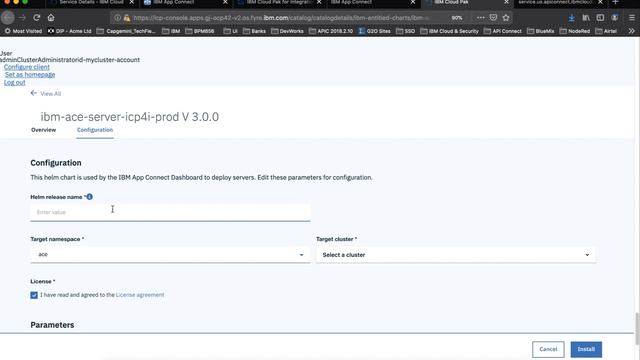Click Set as homepage link

point(30,75)
